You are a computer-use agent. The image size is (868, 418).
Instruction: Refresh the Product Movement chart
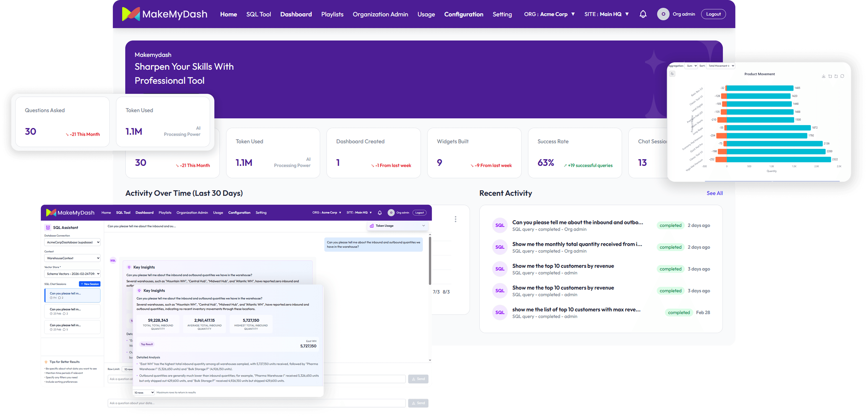click(842, 76)
